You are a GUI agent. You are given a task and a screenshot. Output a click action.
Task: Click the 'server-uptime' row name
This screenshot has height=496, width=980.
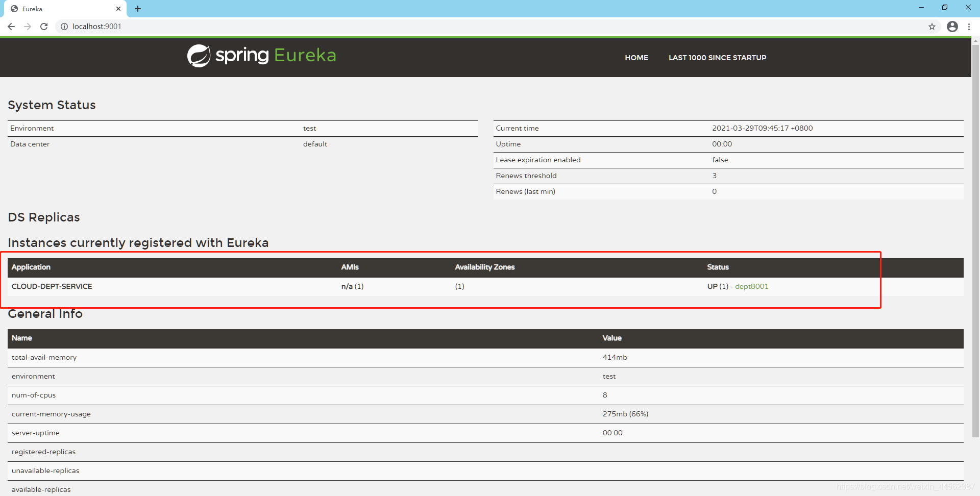36,433
